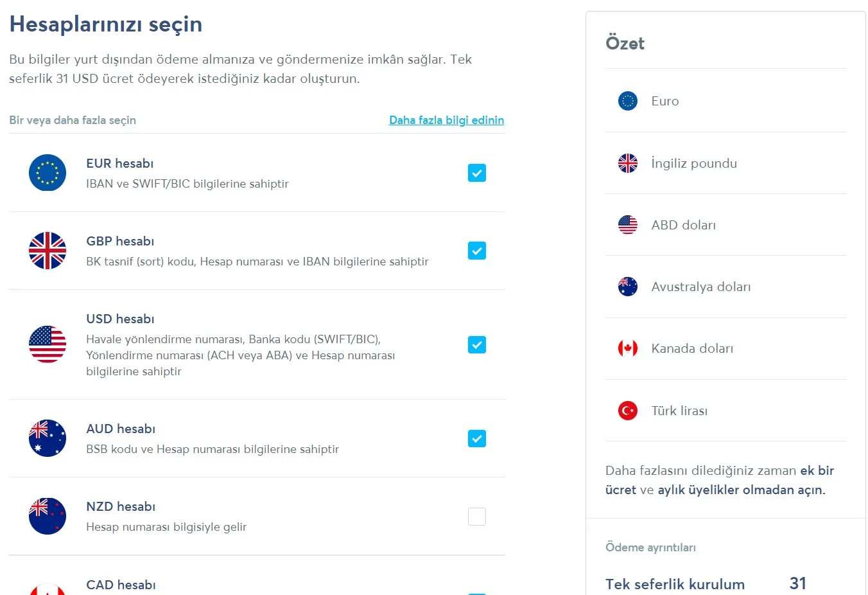Screen dimensions: 868x595
Task: Open the "Daha fazla bilgi edinin" link
Action: (446, 120)
